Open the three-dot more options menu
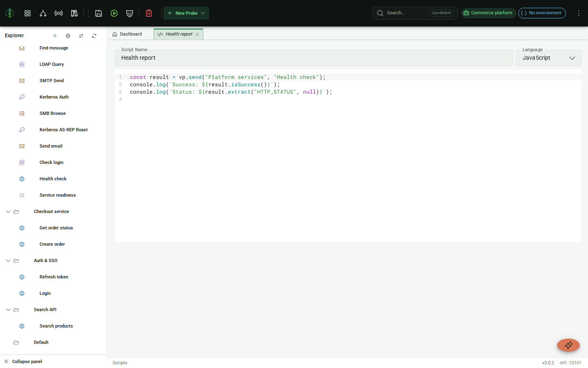 pyautogui.click(x=579, y=13)
